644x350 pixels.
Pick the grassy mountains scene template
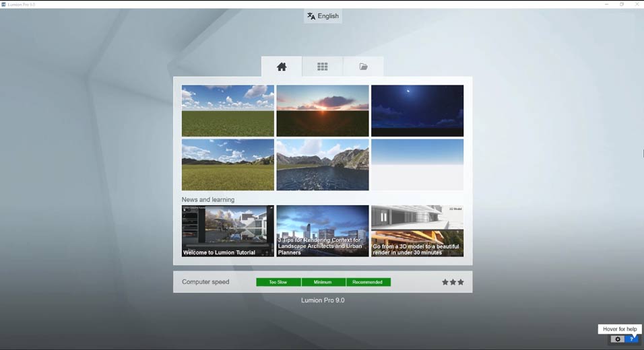tap(228, 165)
